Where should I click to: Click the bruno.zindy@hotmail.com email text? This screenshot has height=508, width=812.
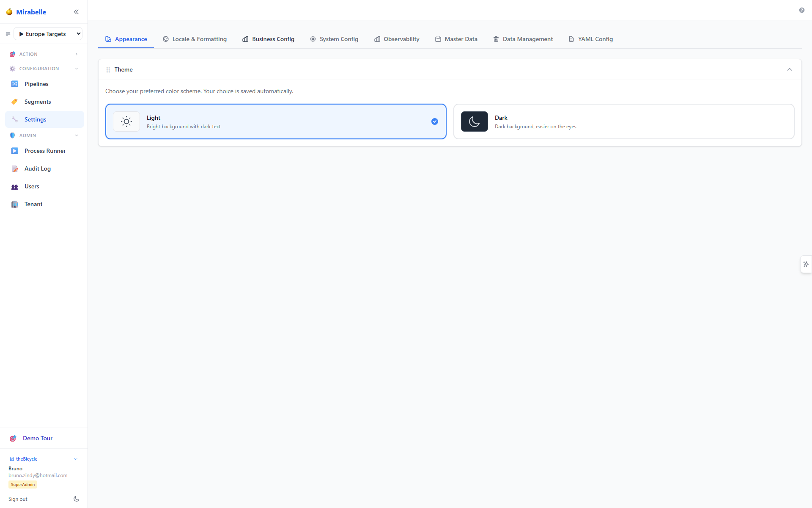[x=38, y=475]
